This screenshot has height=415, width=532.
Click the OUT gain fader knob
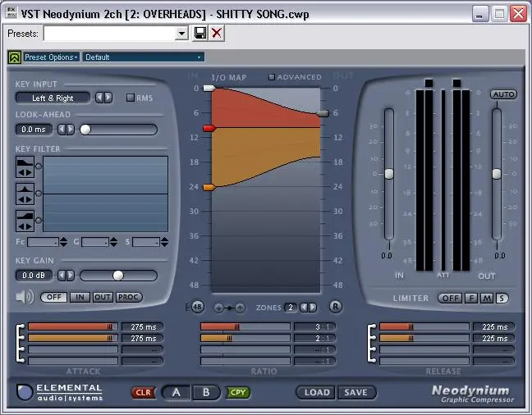(x=497, y=174)
